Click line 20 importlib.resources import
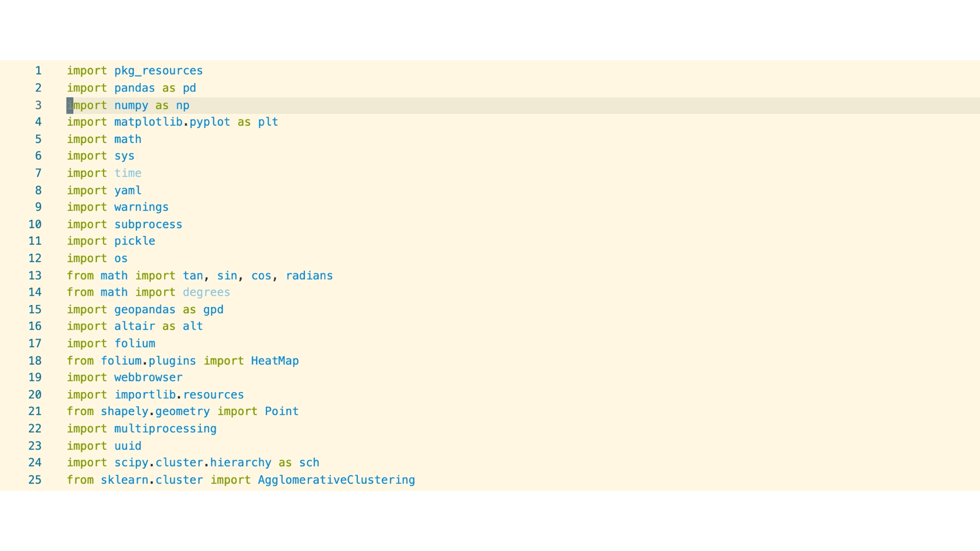This screenshot has width=980, height=551. coord(155,393)
